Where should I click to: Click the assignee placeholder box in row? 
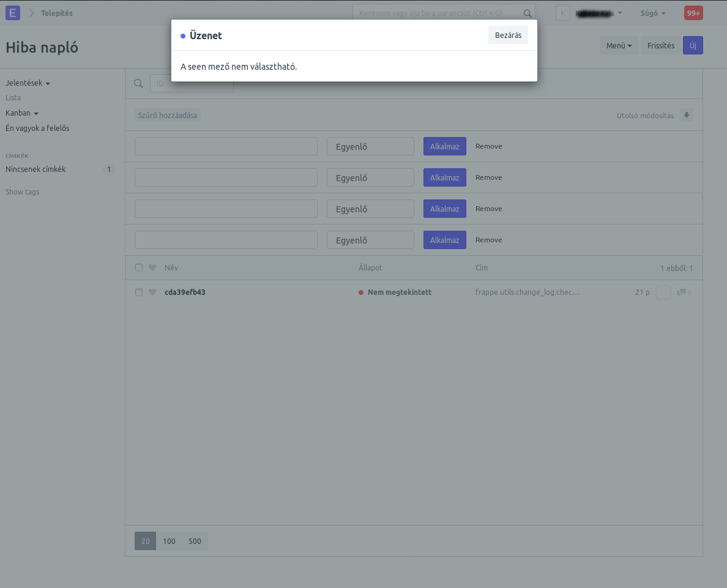[x=663, y=292]
